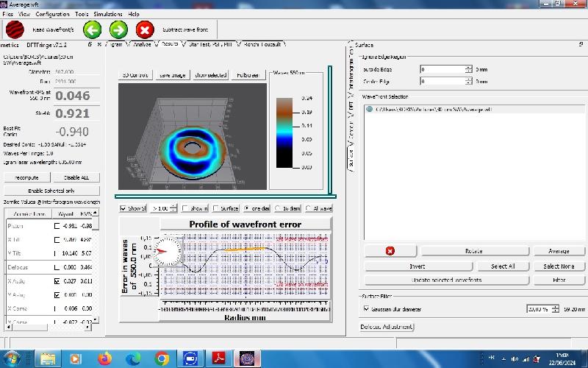Screen dimensions: 588x368
Task: Open the blue taskbar app icon next to Chrome
Action: click(190, 359)
